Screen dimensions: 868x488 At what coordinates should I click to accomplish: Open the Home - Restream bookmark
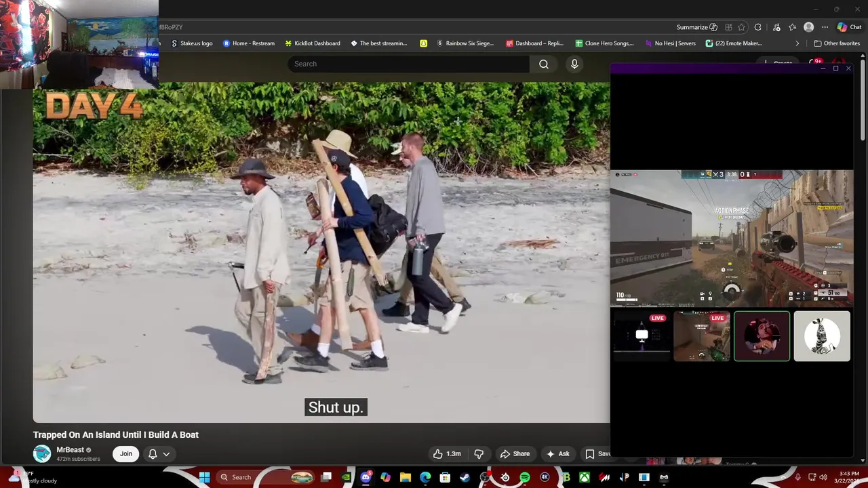pyautogui.click(x=249, y=43)
